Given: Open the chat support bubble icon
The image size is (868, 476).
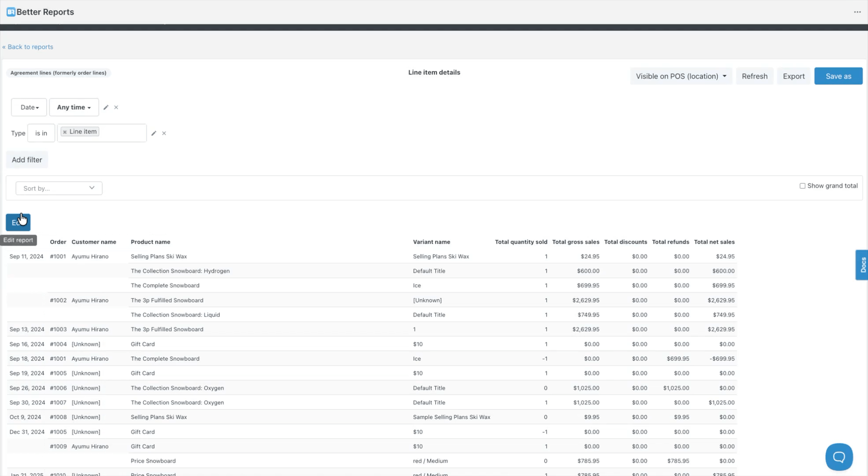Looking at the screenshot, I should tap(838, 457).
